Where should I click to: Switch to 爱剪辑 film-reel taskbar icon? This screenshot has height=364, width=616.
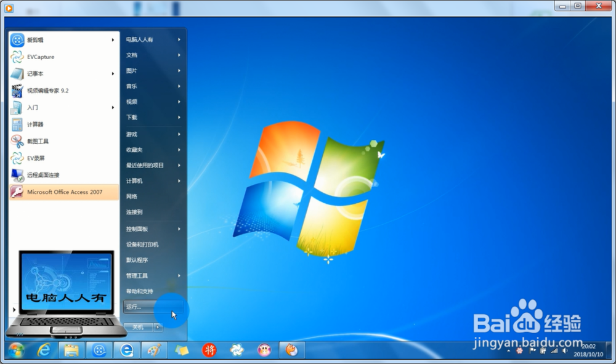(x=99, y=350)
